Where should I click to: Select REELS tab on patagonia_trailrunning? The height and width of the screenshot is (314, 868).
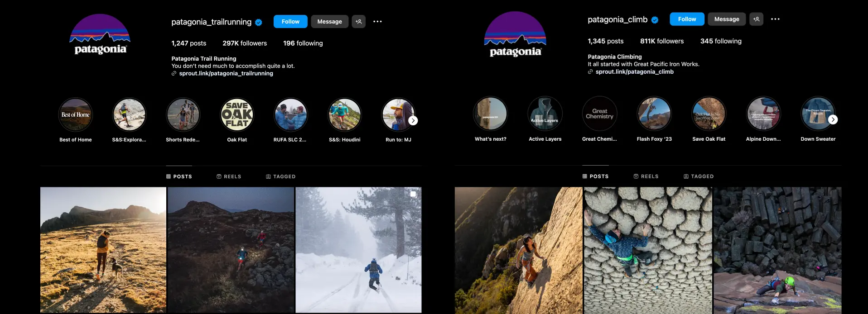[x=229, y=176]
